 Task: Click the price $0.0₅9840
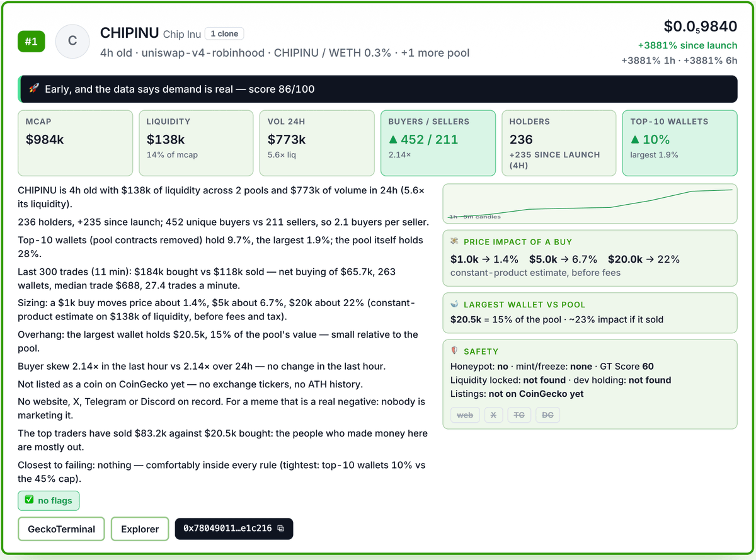point(701,26)
